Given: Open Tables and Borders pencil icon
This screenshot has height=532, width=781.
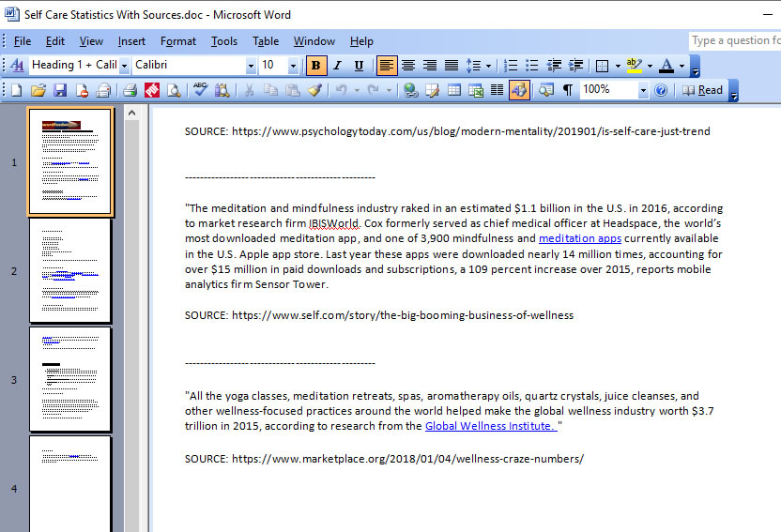Looking at the screenshot, I should click(x=433, y=90).
